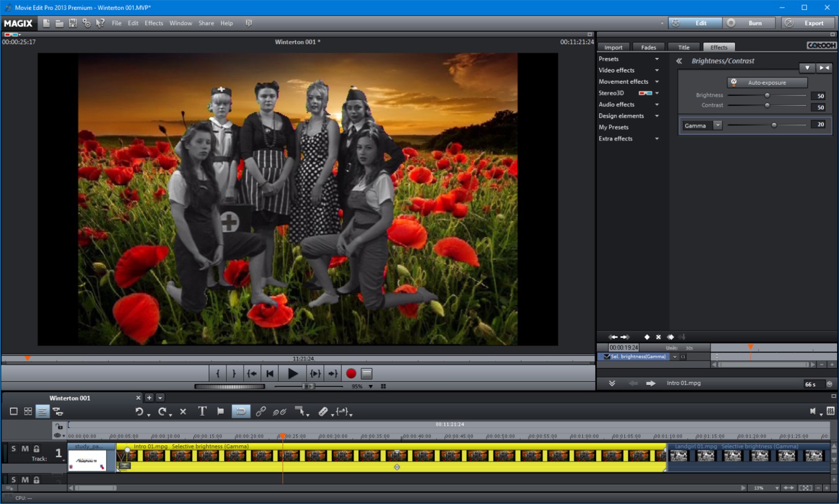Set a keyframe diamond icon
The width and height of the screenshot is (839, 504).
click(x=647, y=337)
